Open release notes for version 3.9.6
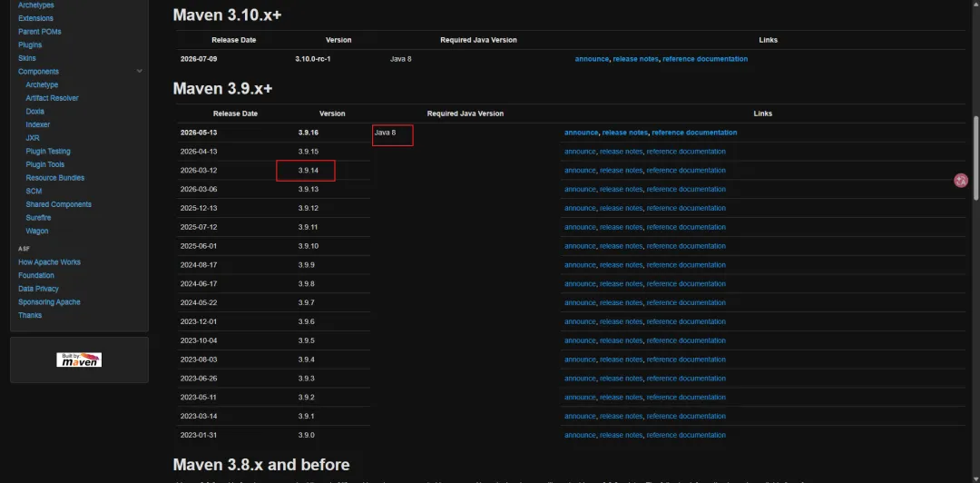 point(621,321)
